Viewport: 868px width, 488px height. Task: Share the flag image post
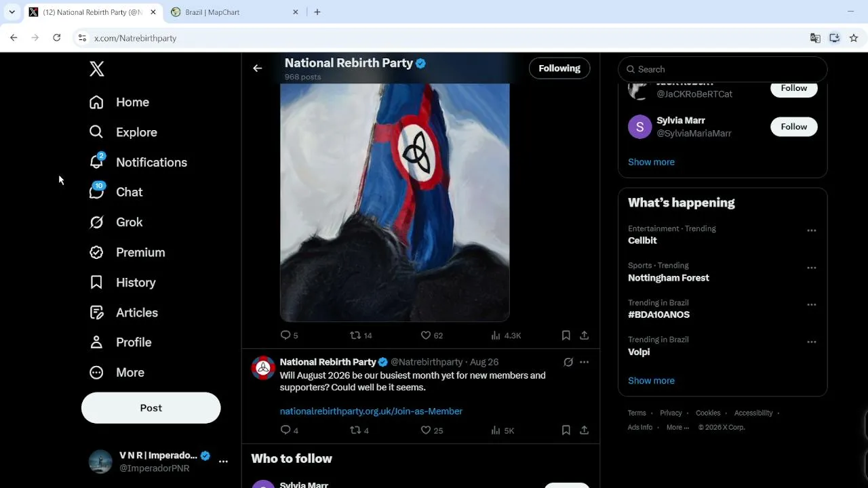585,335
